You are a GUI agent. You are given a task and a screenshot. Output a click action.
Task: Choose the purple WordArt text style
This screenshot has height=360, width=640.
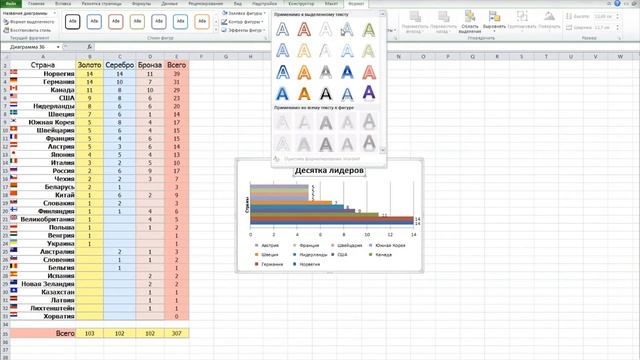point(369,93)
